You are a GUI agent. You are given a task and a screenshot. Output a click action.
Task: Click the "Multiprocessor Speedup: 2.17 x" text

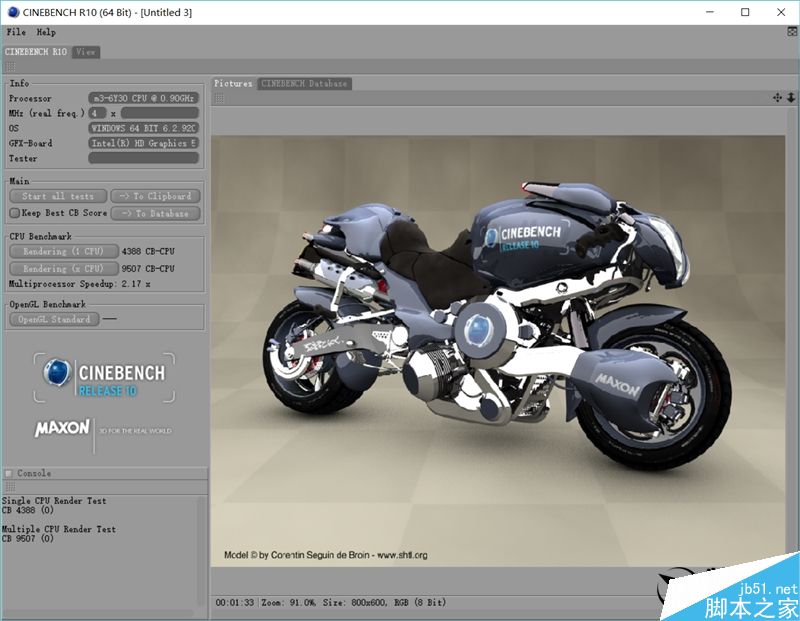click(x=80, y=284)
